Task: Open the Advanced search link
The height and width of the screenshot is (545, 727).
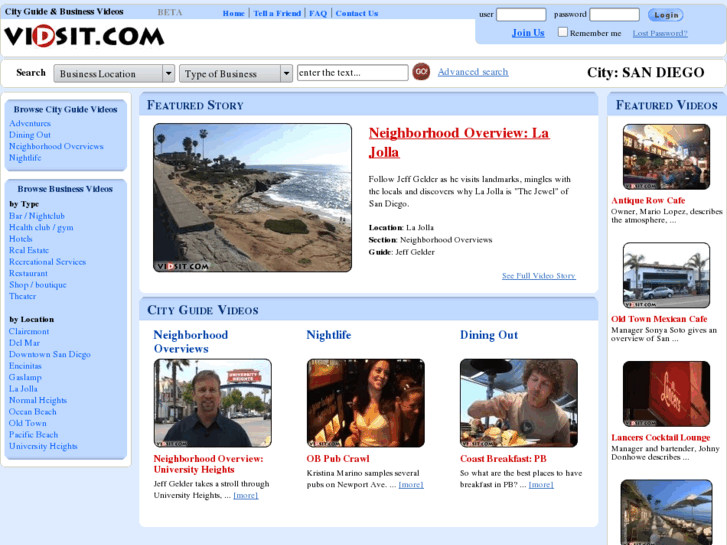Action: tap(473, 72)
